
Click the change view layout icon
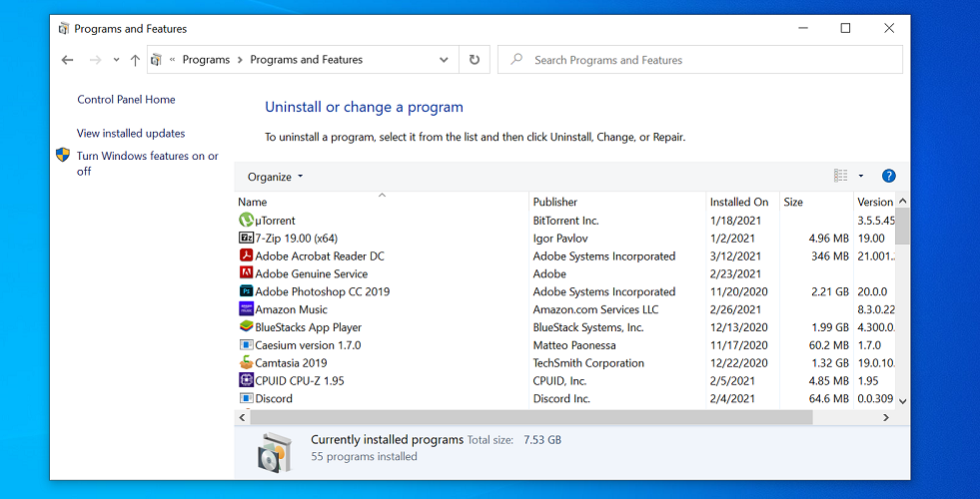pyautogui.click(x=840, y=176)
